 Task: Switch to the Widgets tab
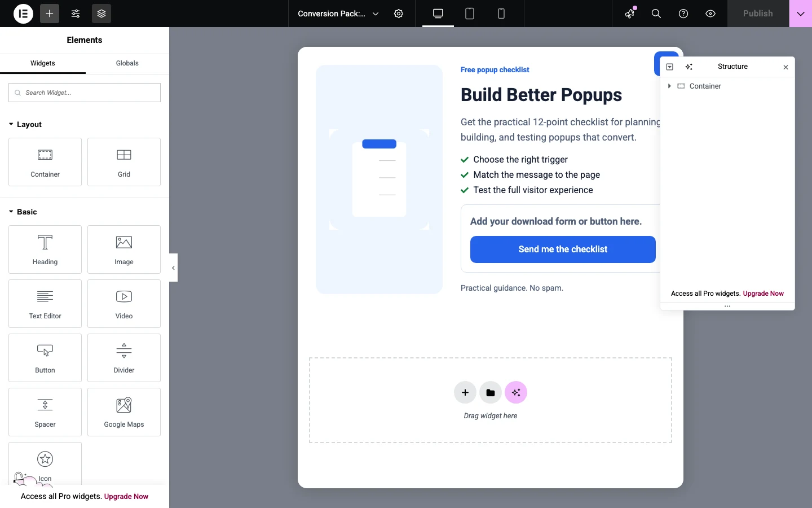click(43, 63)
